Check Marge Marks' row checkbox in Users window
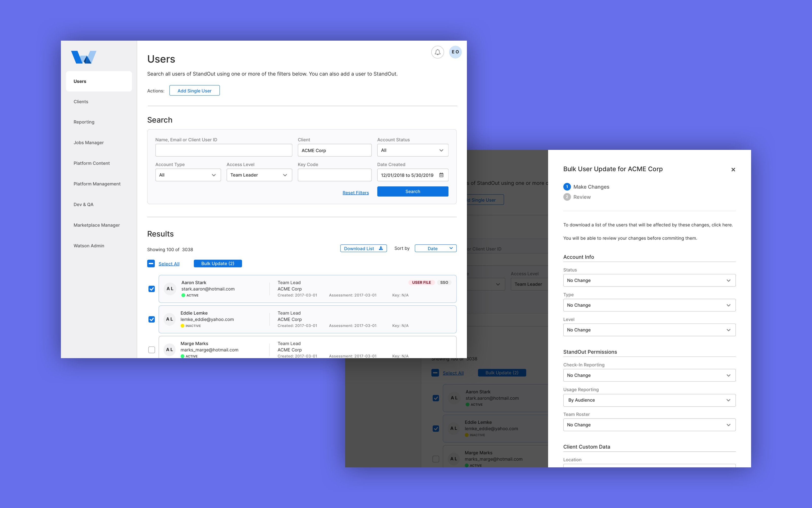Screen dimensions: 812x508 tap(152, 350)
